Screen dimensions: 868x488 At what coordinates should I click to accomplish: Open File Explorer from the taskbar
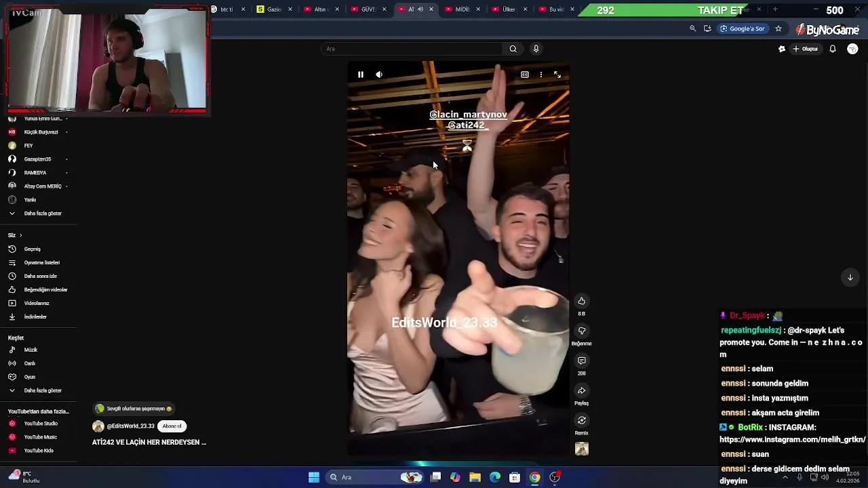475,477
